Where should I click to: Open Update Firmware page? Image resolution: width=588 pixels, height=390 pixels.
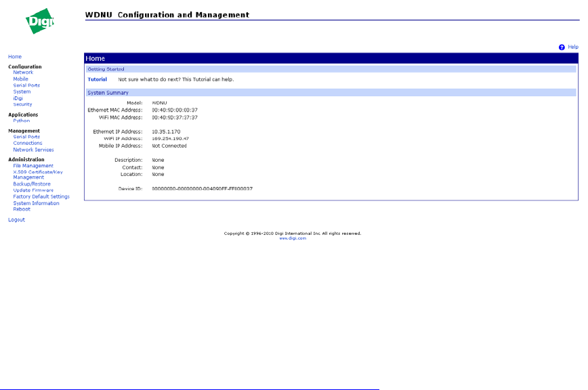click(x=33, y=190)
